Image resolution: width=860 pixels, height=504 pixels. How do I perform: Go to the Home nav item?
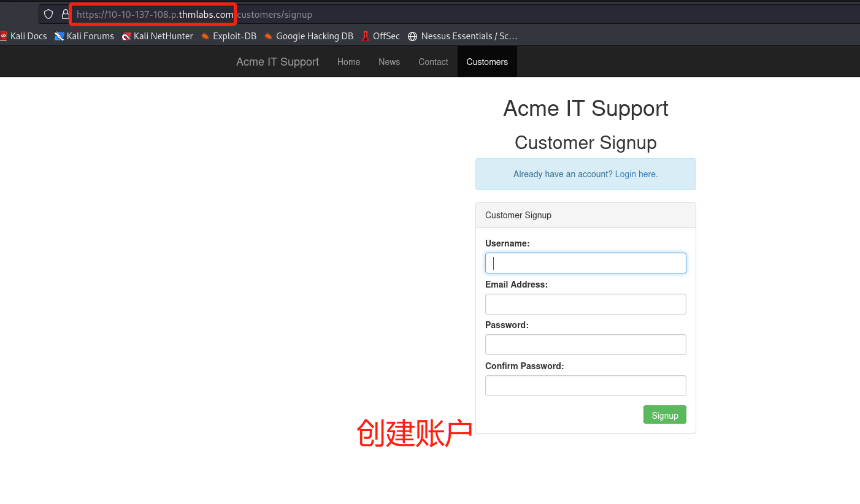click(348, 62)
